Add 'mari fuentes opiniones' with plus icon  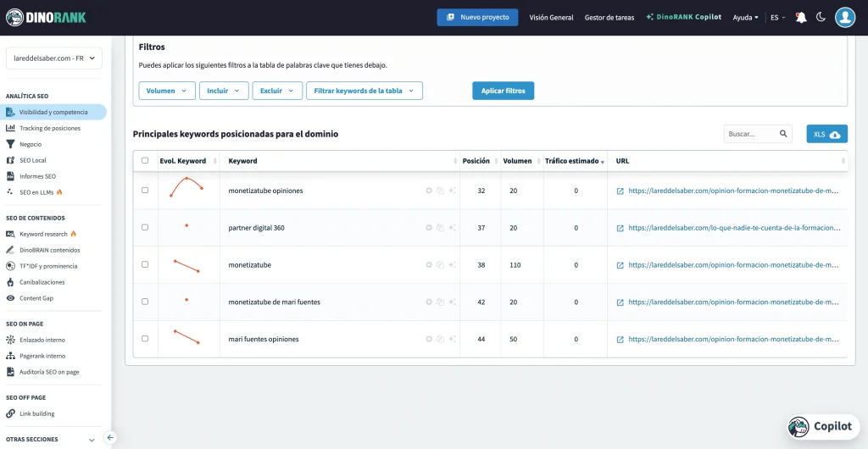428,339
